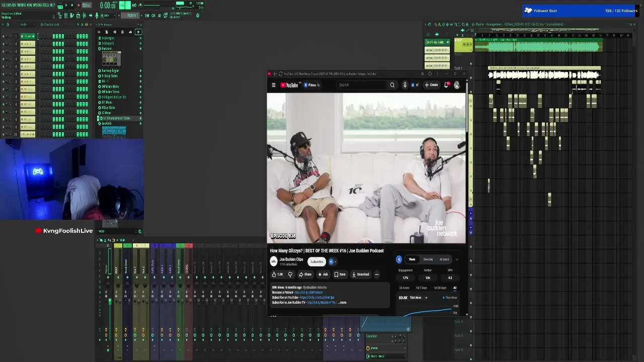Select L4 Ultramaximizer Stereo in Browser
The image size is (644, 362).
tap(116, 118)
